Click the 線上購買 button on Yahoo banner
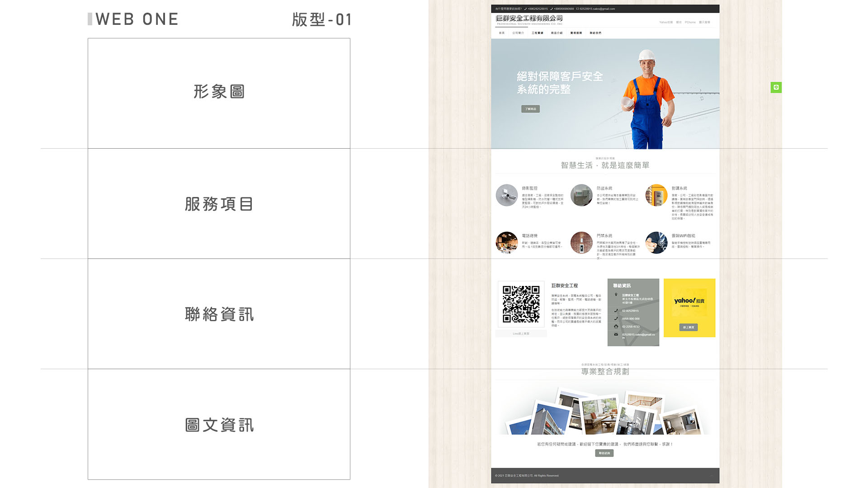The height and width of the screenshot is (488, 868). pyautogui.click(x=688, y=327)
